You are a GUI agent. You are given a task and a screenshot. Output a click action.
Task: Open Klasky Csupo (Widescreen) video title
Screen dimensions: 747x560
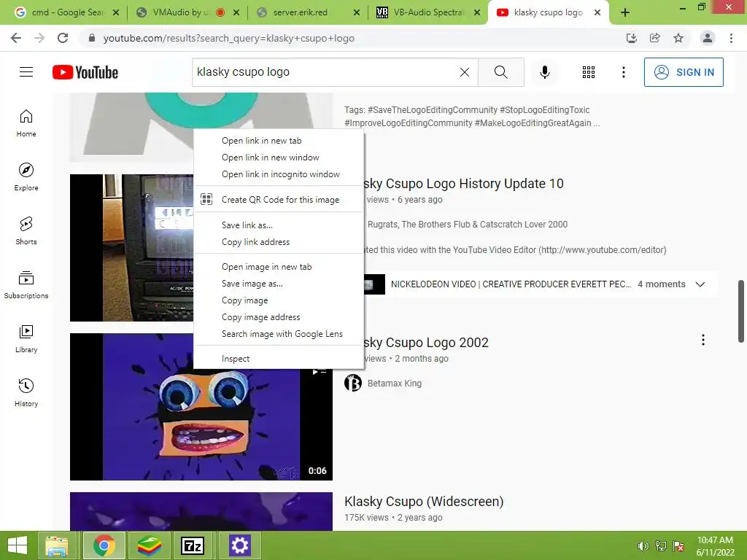tap(424, 502)
